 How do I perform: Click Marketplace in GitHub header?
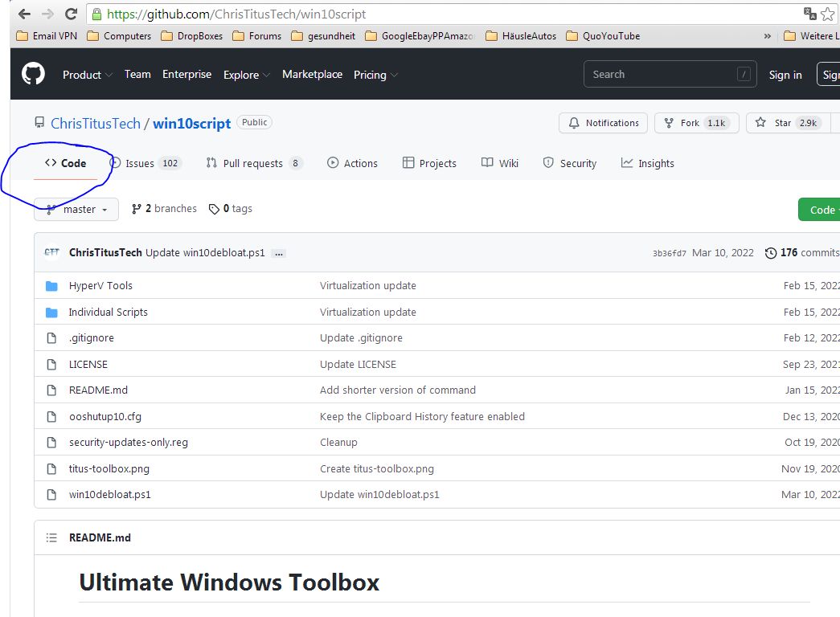coord(312,74)
